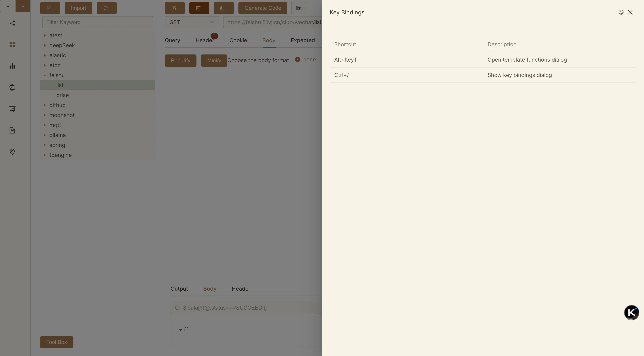The width and height of the screenshot is (644, 356).
Task: Expand the github tree node
Action: (45, 105)
